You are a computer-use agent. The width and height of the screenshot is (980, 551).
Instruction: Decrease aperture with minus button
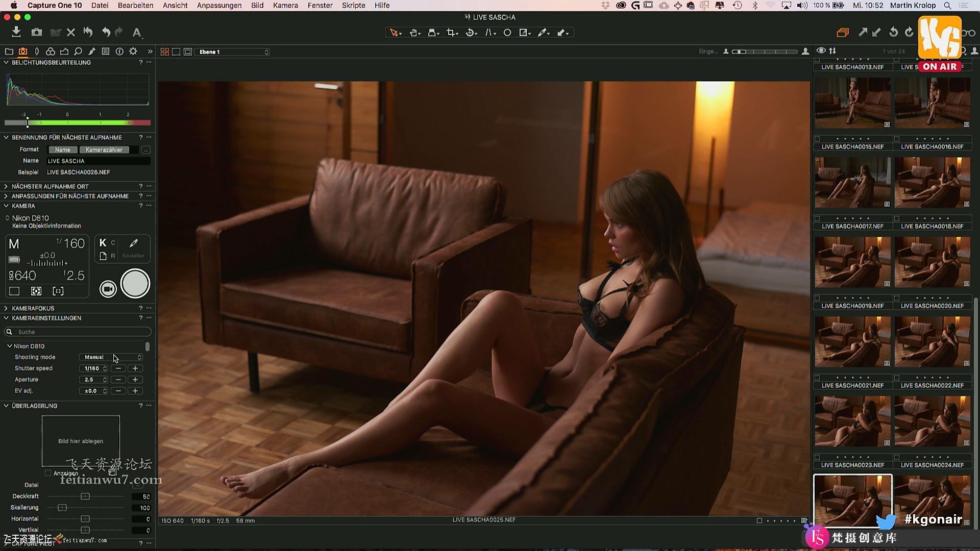pos(118,380)
